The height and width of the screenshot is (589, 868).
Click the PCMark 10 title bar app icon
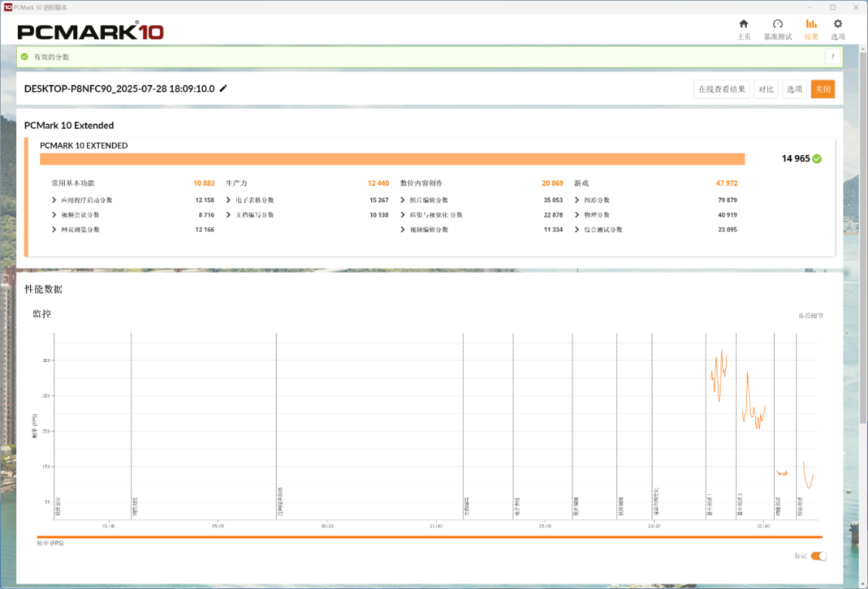pyautogui.click(x=8, y=7)
